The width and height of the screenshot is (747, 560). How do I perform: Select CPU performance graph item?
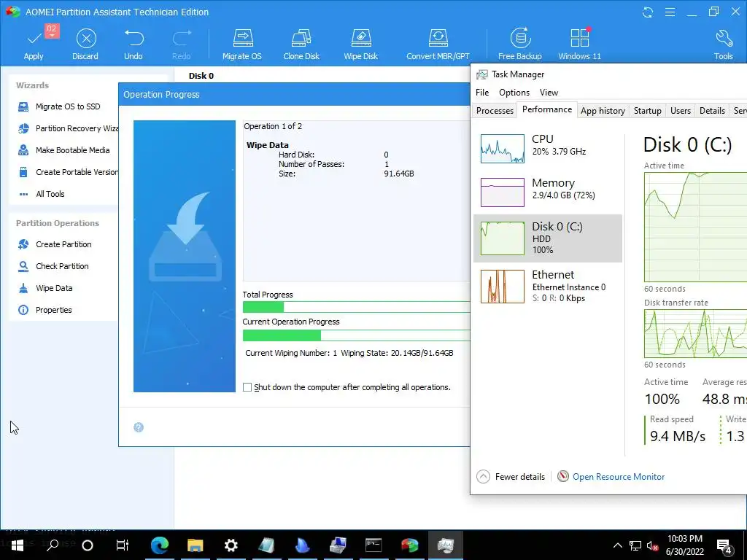coord(548,148)
